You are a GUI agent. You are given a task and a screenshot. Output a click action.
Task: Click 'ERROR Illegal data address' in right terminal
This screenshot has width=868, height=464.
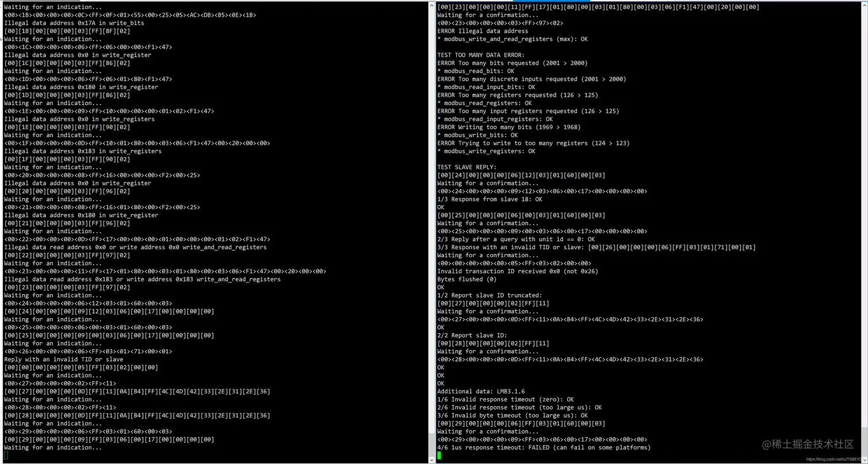click(483, 31)
